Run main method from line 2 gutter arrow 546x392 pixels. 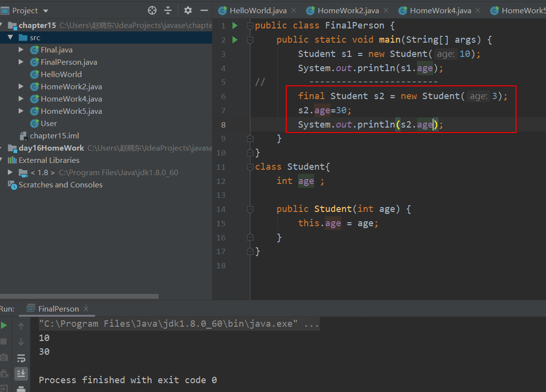(235, 39)
